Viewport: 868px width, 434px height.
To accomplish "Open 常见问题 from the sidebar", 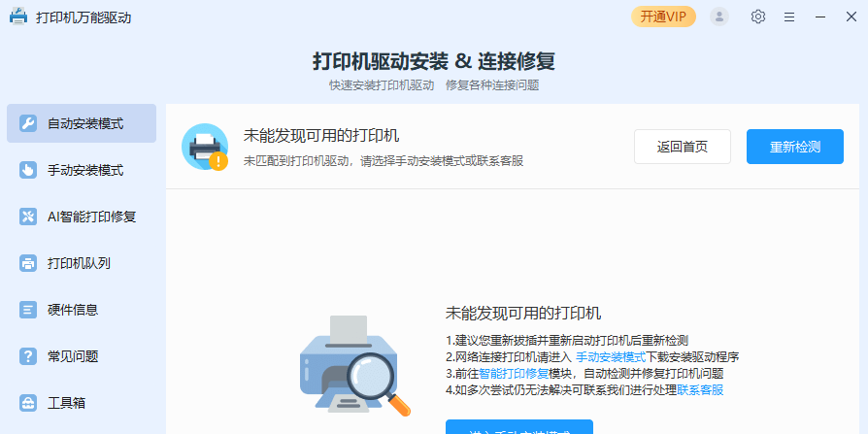I will click(x=82, y=356).
